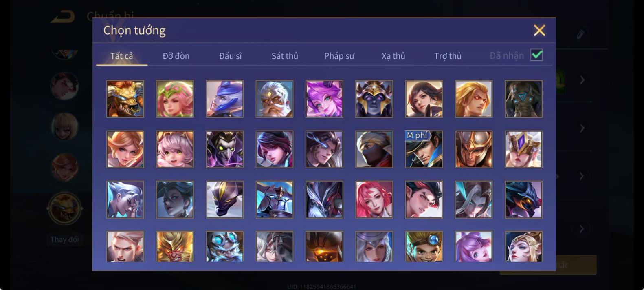Select the hero with the 'M phí' badge
The image size is (644, 290).
pyautogui.click(x=424, y=149)
